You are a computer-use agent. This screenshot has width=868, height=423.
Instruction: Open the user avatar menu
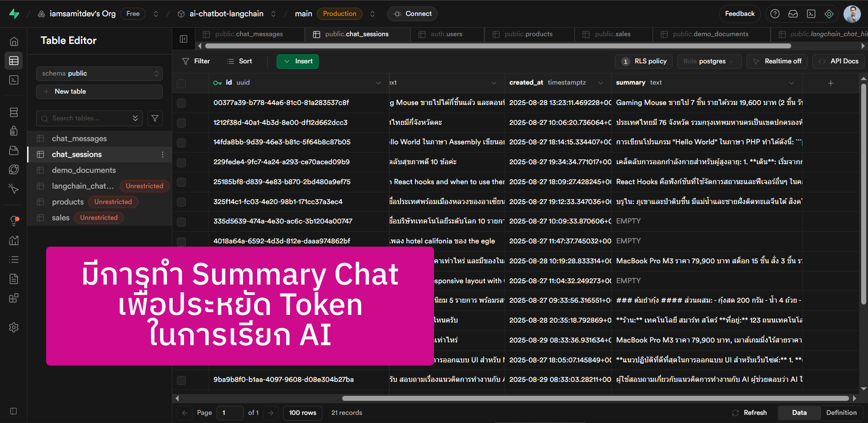coord(852,14)
